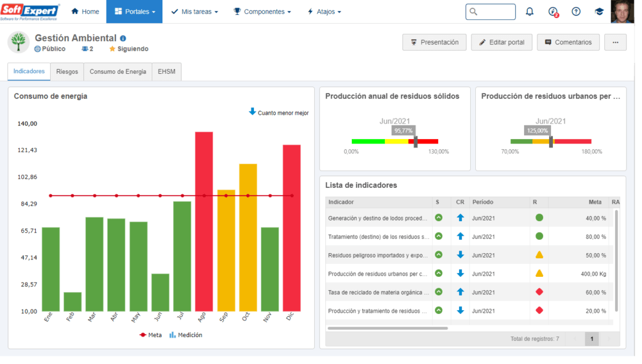
Task: Click the info icon beside Gestión Ambiental
Action: coord(123,38)
